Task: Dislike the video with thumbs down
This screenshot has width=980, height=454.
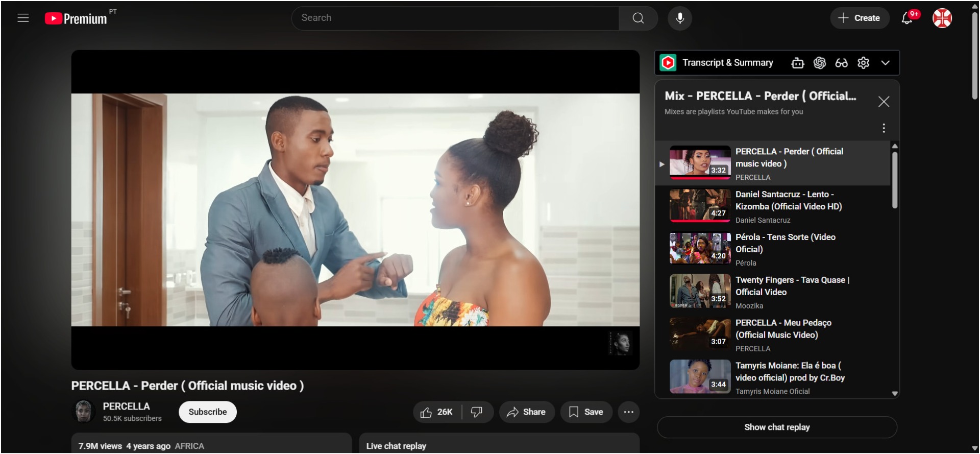Action: (x=477, y=412)
